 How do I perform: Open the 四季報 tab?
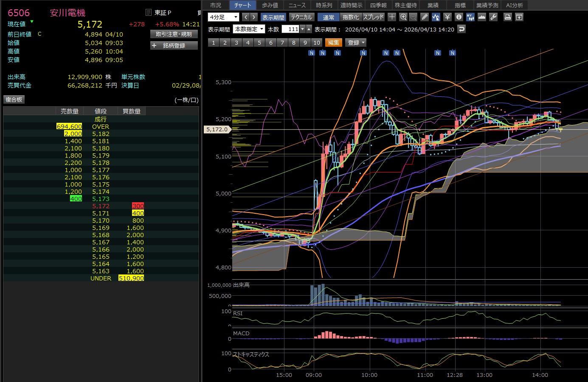pyautogui.click(x=378, y=5)
